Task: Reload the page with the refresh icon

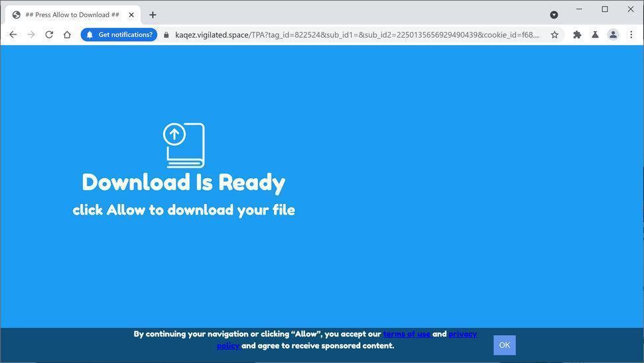Action: [49, 35]
